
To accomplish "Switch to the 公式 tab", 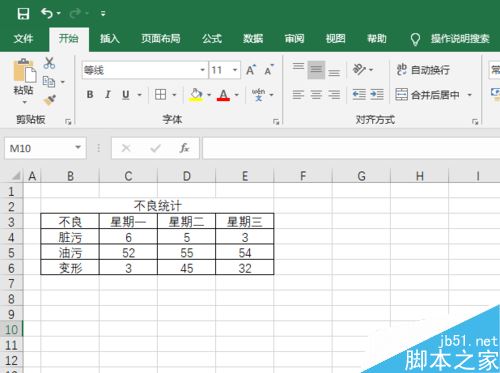I will 212,39.
